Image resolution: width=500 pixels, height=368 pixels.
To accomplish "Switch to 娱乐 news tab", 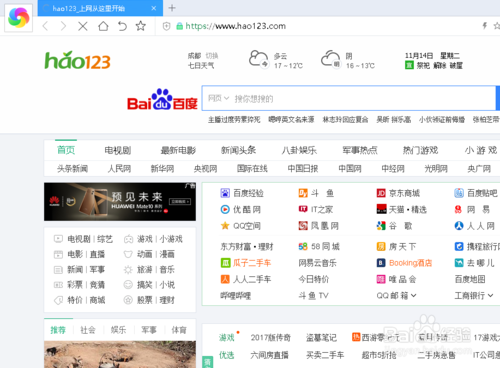I will (x=118, y=330).
